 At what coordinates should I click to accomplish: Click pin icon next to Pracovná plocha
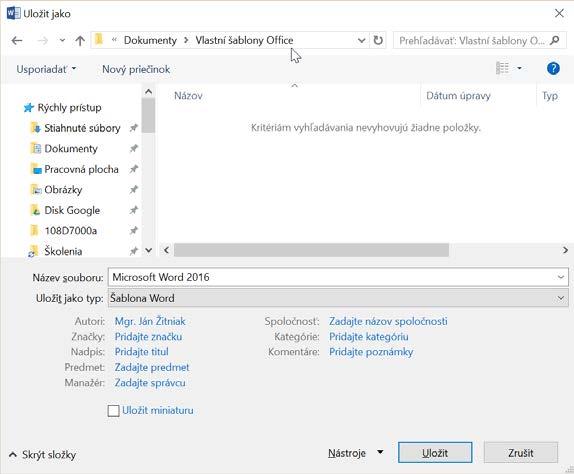pyautogui.click(x=134, y=169)
